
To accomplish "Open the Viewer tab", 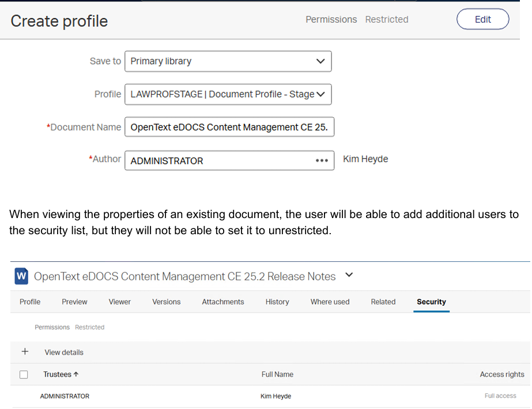I will (x=119, y=302).
